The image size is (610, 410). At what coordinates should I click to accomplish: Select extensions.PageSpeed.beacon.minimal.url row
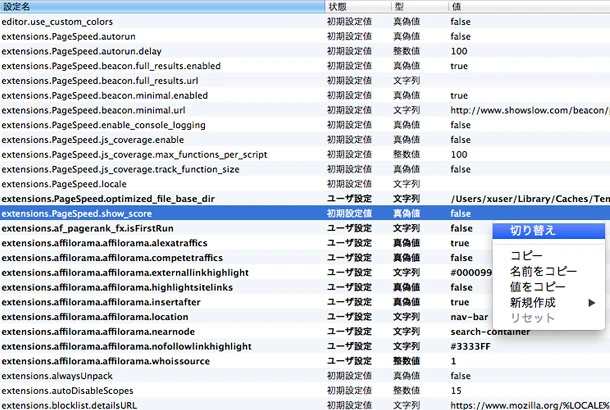305,110
